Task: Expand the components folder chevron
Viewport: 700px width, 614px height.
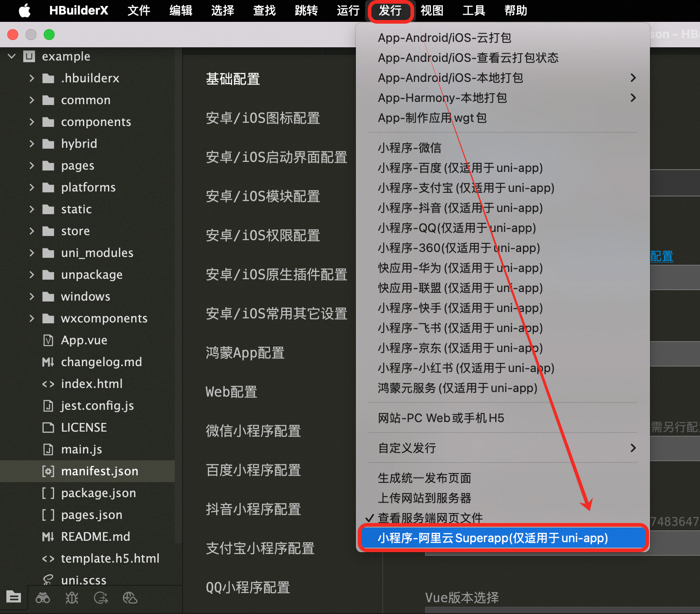Action: [32, 122]
